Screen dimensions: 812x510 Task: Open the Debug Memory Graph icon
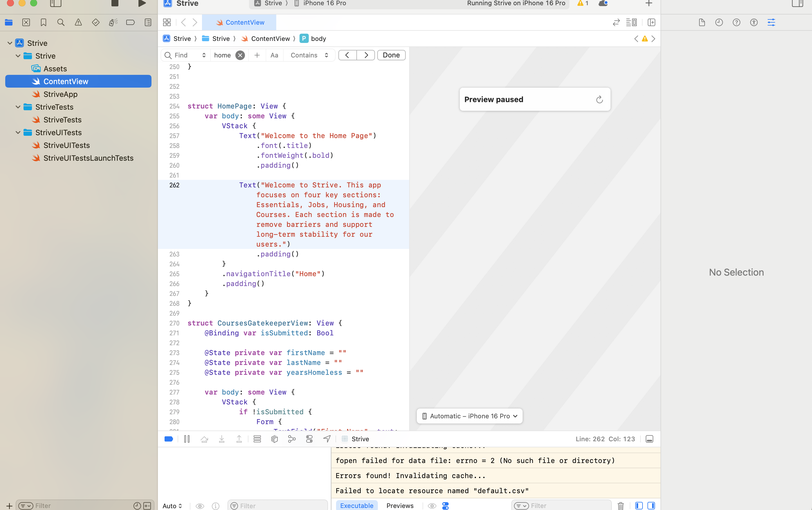tap(292, 439)
